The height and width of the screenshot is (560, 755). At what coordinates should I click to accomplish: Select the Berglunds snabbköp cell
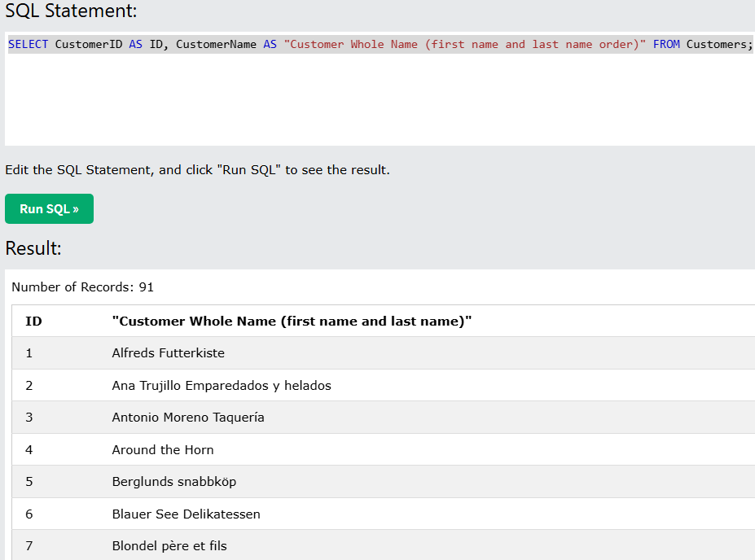[173, 482]
